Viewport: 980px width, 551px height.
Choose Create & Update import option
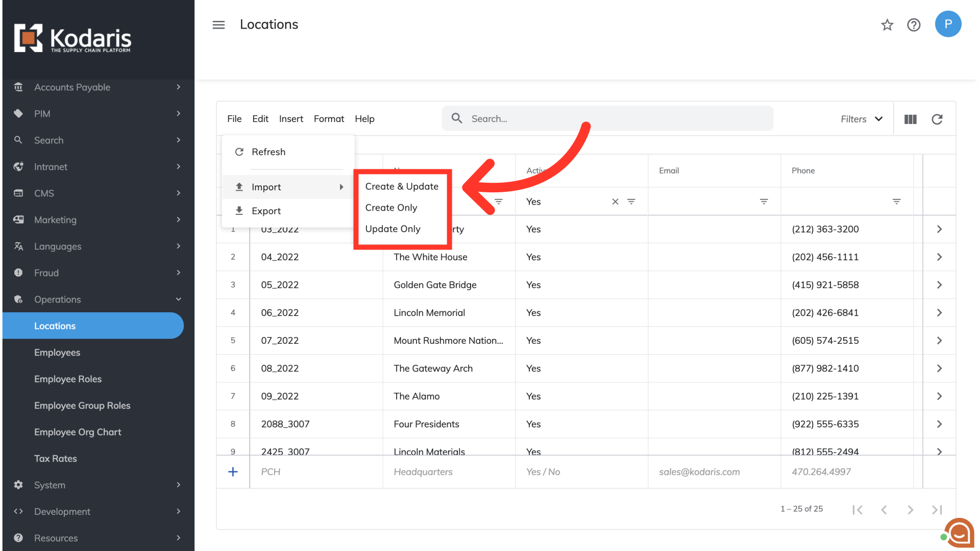[402, 186]
